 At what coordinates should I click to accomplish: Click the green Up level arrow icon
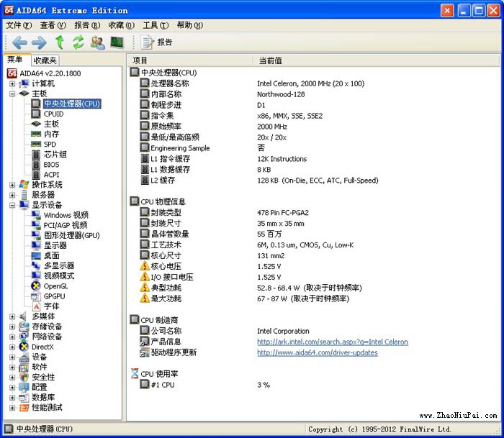tap(60, 42)
